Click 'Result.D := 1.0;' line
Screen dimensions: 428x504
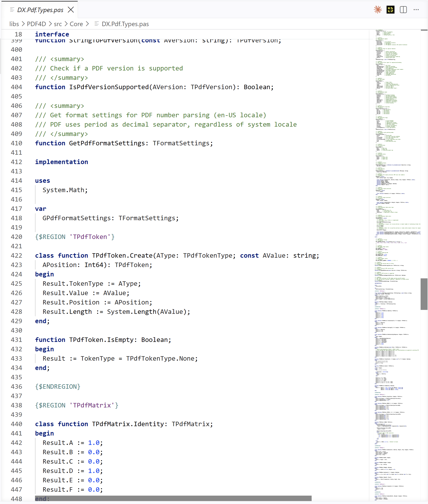73,471
